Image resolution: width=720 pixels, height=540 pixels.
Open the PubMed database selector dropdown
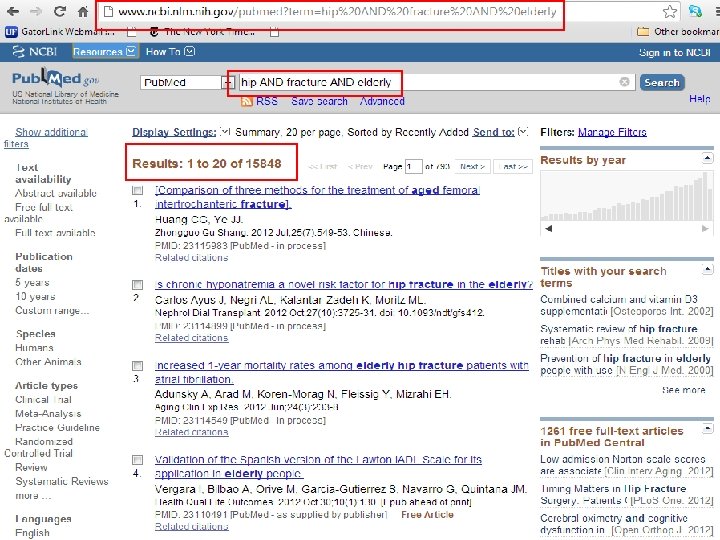[x=185, y=82]
